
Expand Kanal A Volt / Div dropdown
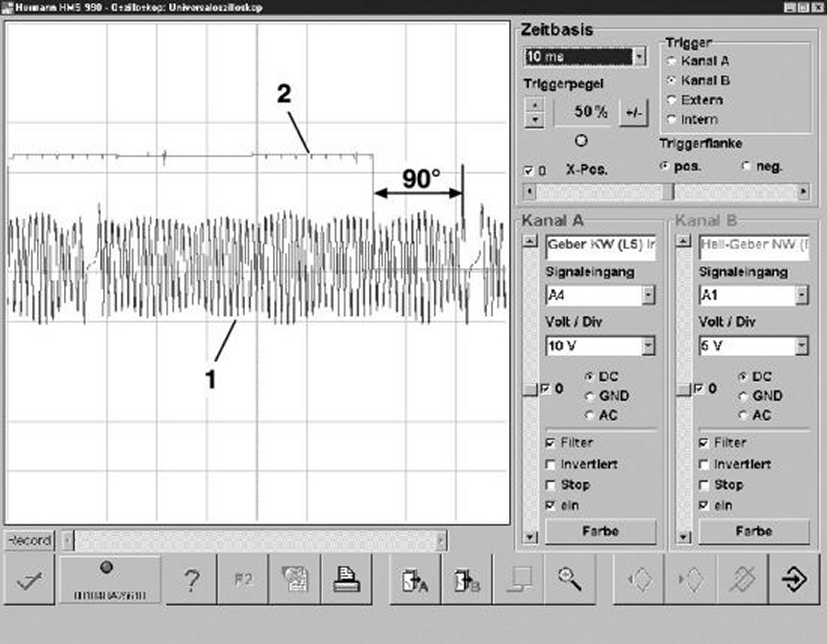point(648,346)
